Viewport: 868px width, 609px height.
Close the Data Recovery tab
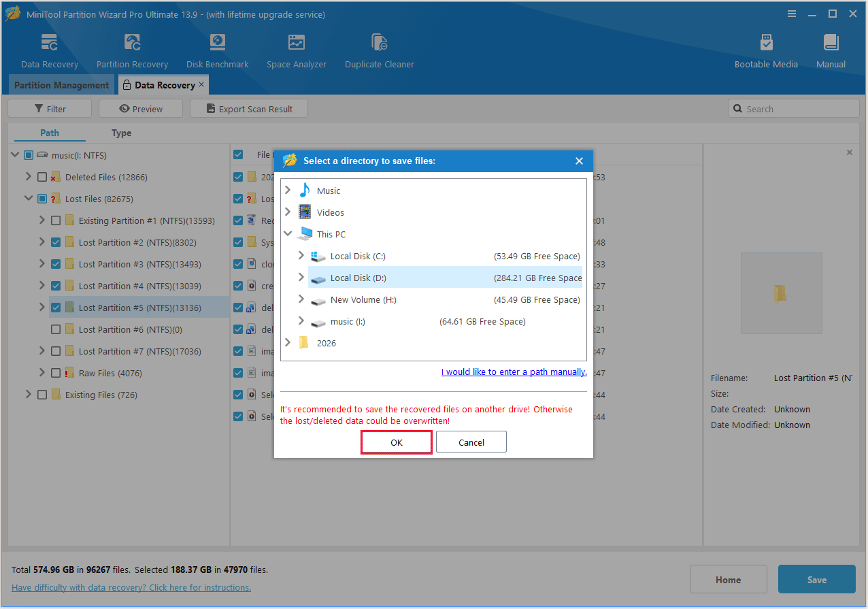201,84
